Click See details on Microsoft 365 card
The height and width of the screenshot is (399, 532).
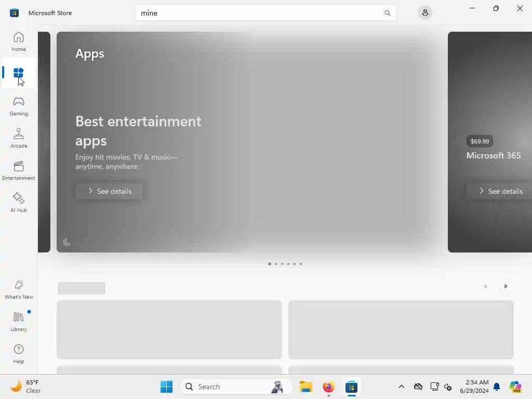pos(499,191)
